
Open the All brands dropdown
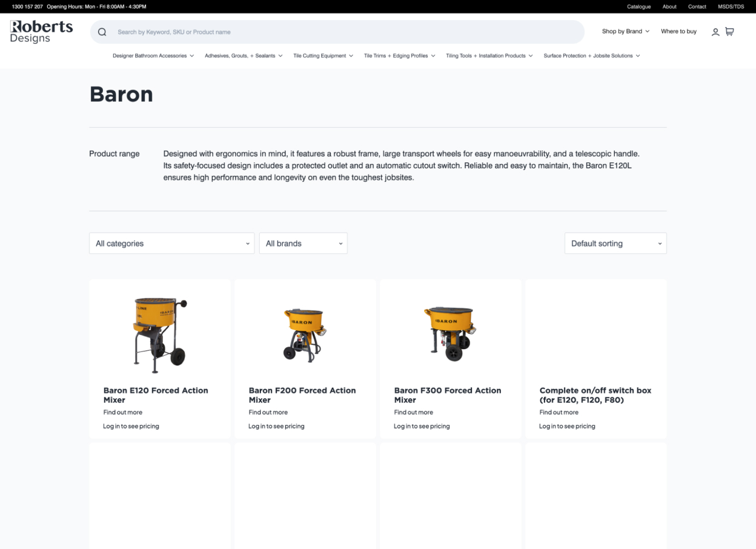click(x=303, y=244)
